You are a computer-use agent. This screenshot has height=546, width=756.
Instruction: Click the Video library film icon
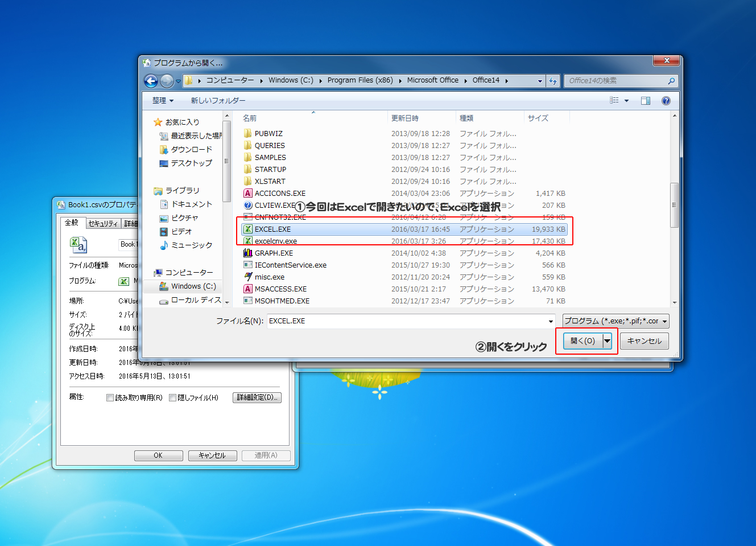(x=164, y=231)
